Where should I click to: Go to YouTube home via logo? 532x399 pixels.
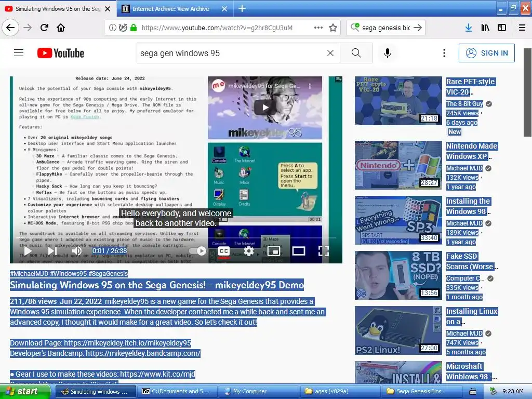click(x=61, y=53)
